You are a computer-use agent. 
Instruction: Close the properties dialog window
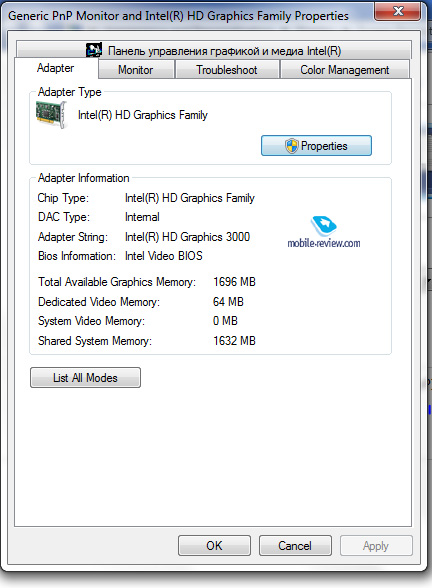click(x=398, y=11)
